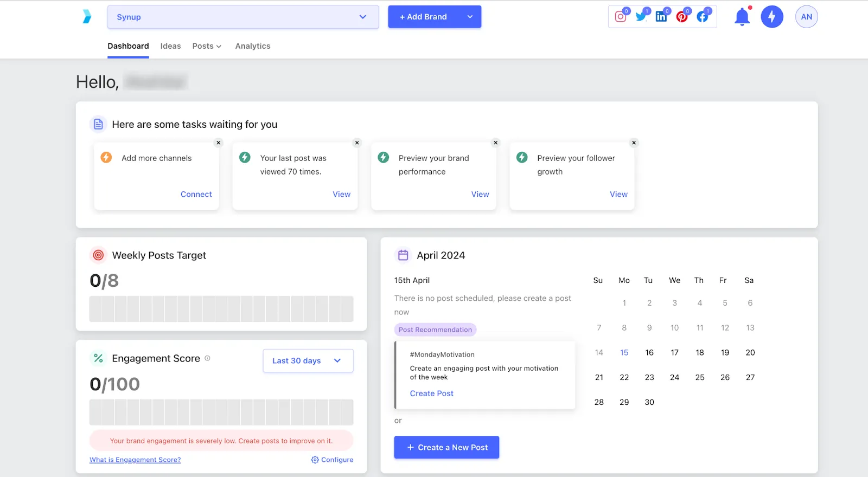Click Connect on Add more channels
The image size is (868, 477).
196,194
